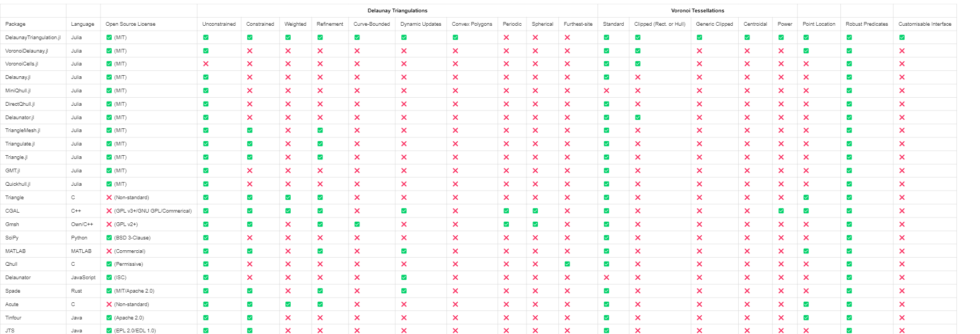Viewport: 980px width, 334px height.
Task: Click the Power checkmark in the CGAL row
Action: (x=781, y=211)
